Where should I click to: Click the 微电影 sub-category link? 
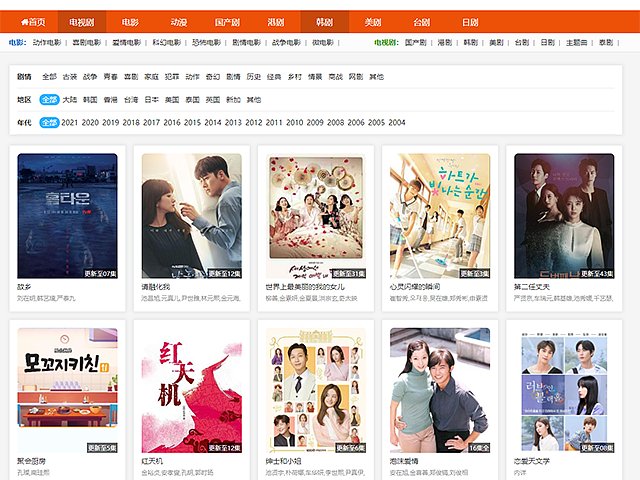point(323,42)
